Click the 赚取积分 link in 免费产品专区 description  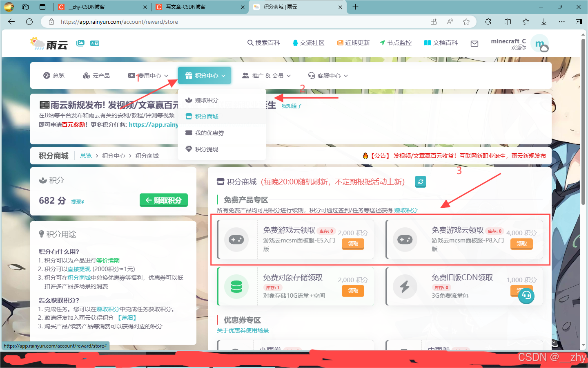pyautogui.click(x=405, y=210)
